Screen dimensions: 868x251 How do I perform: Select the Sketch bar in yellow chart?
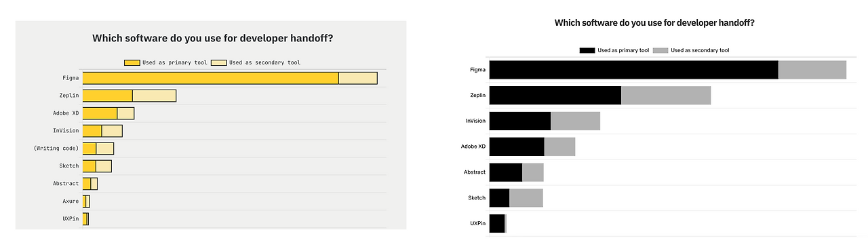click(x=97, y=166)
